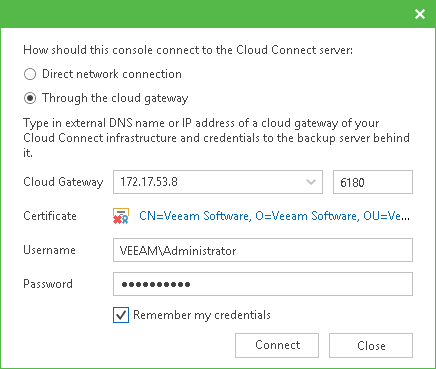Click the Password field
The width and height of the screenshot is (436, 369).
coord(263,284)
